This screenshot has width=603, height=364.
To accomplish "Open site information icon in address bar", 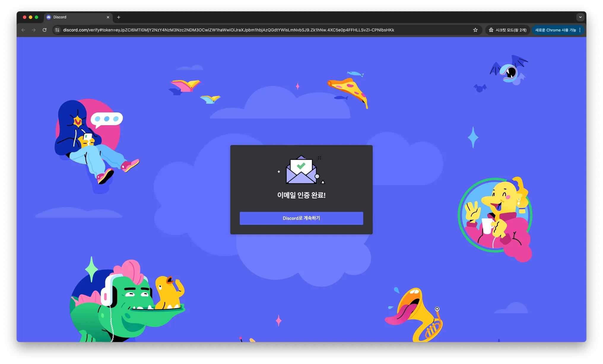I will 57,30.
